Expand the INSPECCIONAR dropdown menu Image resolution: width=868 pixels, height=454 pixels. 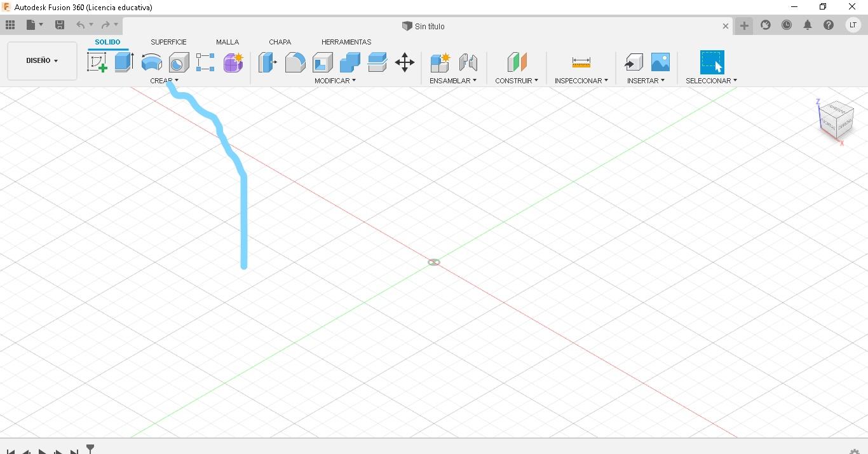(x=581, y=81)
